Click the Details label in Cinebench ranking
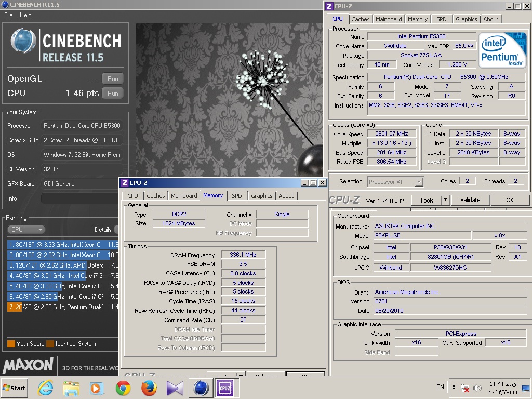Image resolution: width=532 pixels, height=399 pixels. click(x=103, y=230)
